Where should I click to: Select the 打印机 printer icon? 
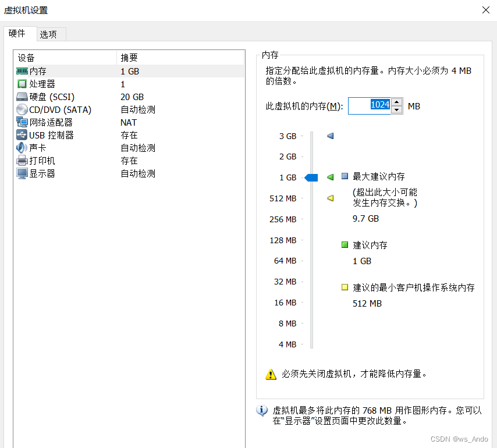(x=22, y=161)
